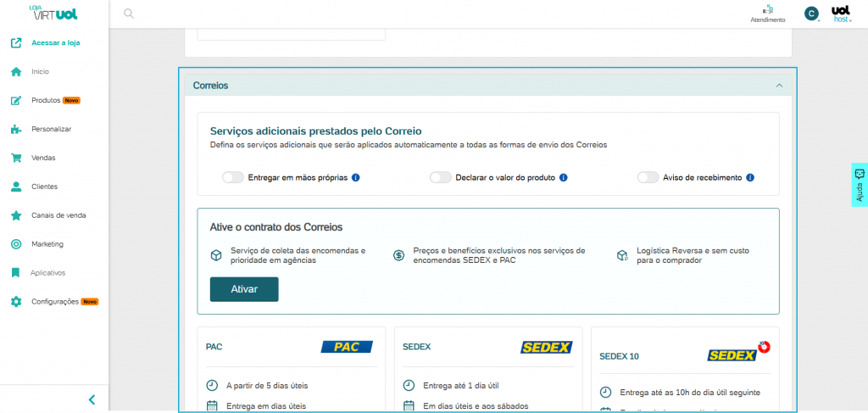This screenshot has height=413, width=868.
Task: Click info icon beside Aviso de recebimento
Action: (x=750, y=178)
